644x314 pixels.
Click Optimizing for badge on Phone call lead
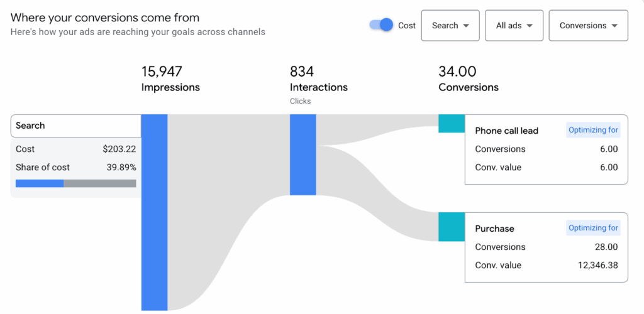click(594, 131)
